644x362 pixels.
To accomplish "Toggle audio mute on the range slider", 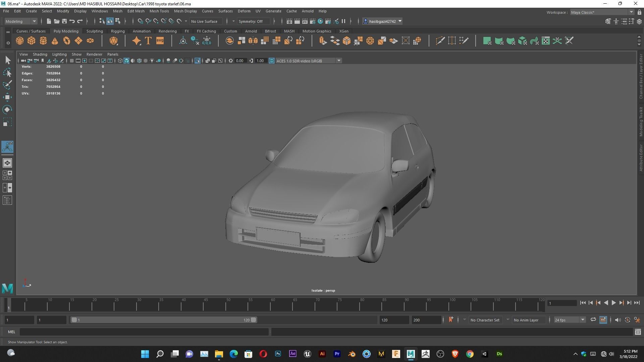I will 618,320.
